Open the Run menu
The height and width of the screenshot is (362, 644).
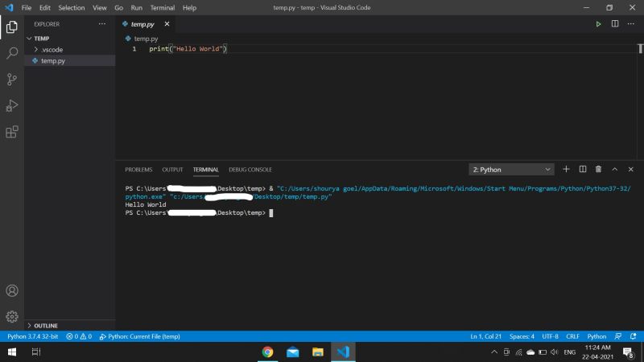tap(136, 7)
